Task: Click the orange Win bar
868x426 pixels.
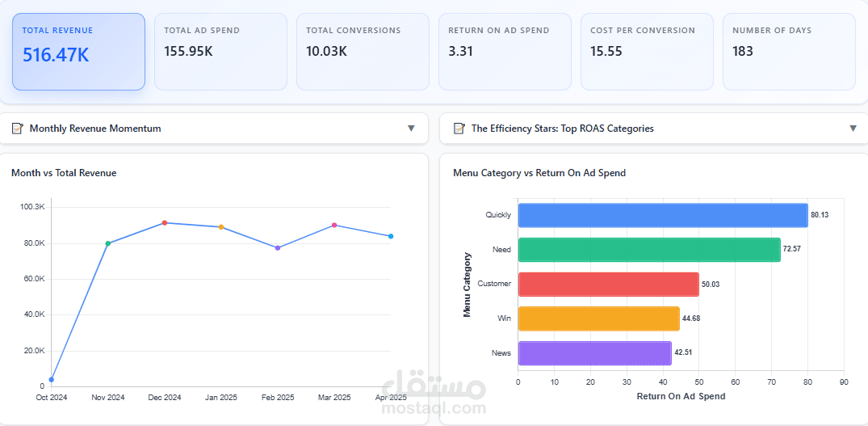Action: (x=599, y=318)
